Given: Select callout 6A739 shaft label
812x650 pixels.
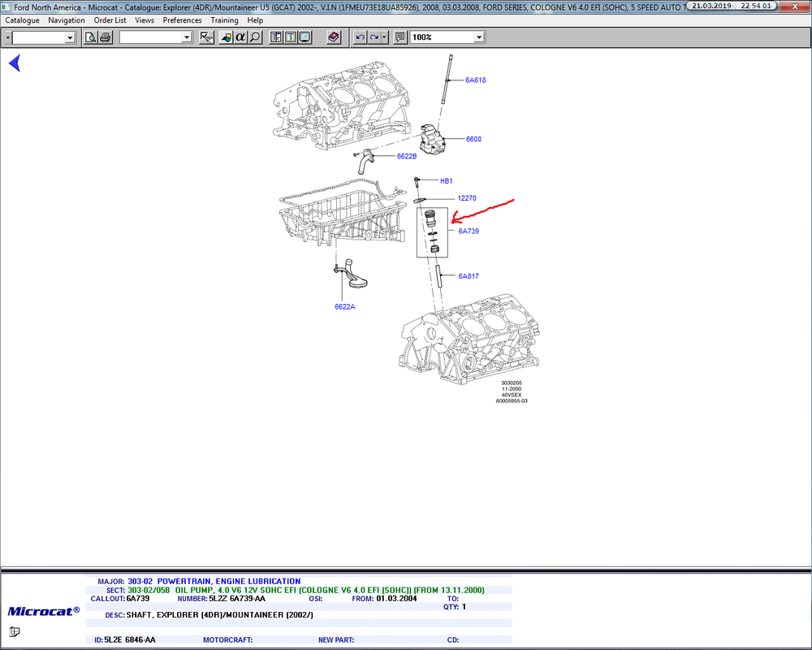Looking at the screenshot, I should pyautogui.click(x=469, y=232).
